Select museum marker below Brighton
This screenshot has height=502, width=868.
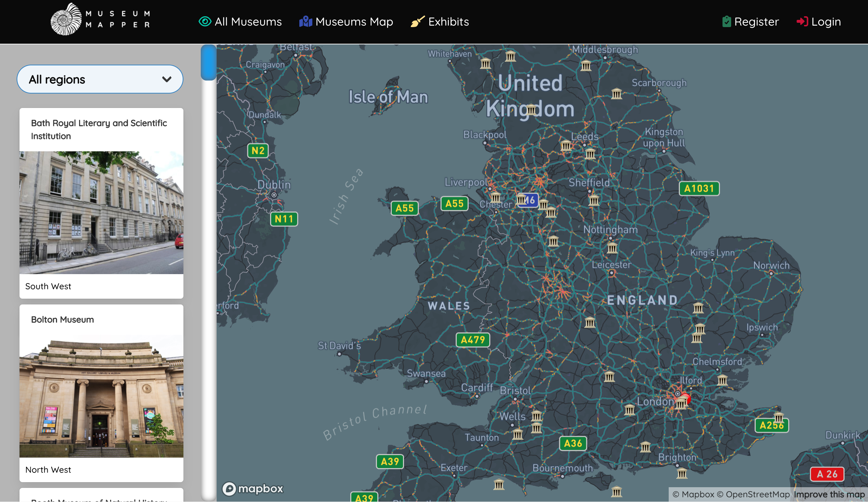[682, 473]
